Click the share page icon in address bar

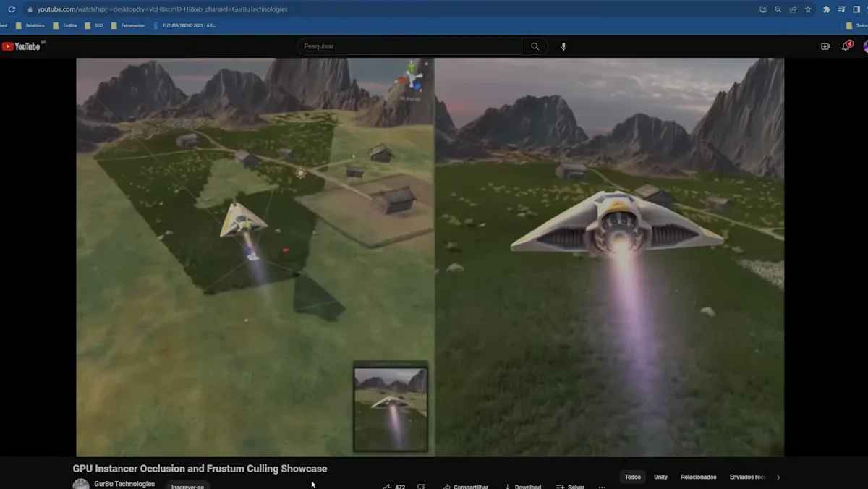click(793, 9)
